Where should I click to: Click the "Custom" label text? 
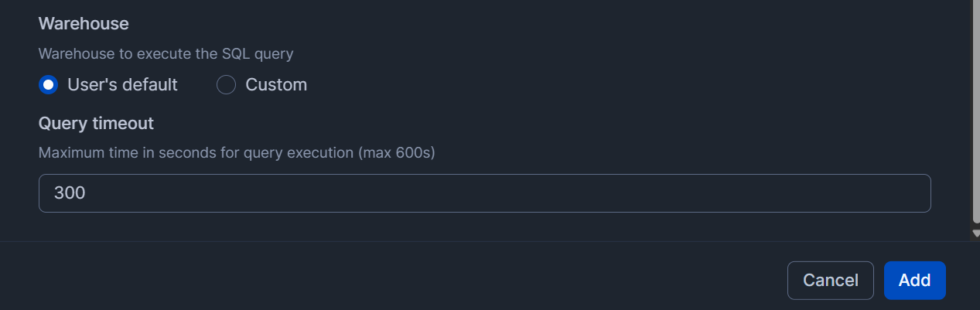coord(276,85)
